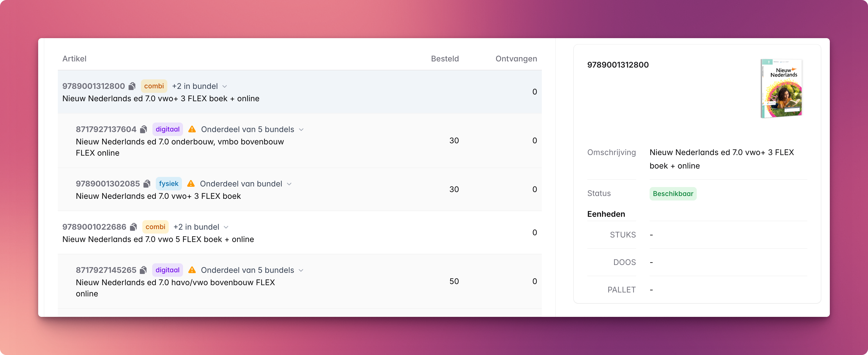
Task: Select row Nieuw Nederlands vwo 5 FLEX boek + online
Action: tap(300, 232)
